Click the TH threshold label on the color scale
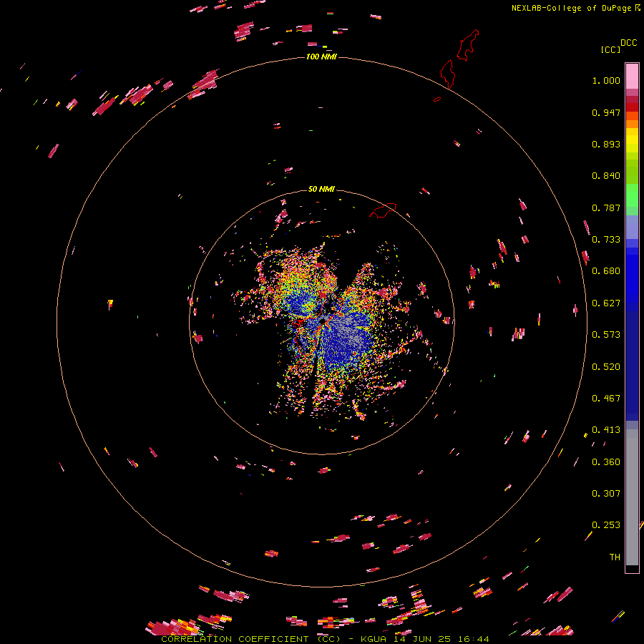Screen dimensions: 644x644 (x=615, y=557)
